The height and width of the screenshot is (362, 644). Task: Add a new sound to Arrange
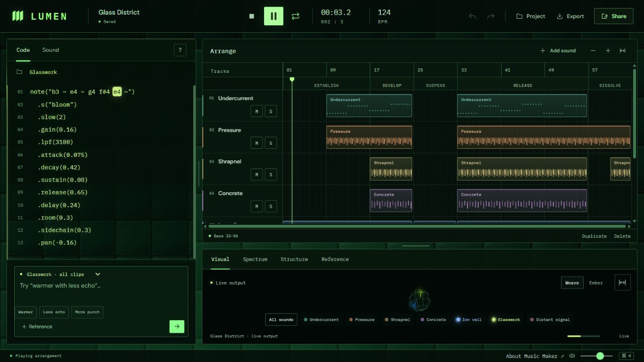[558, 51]
